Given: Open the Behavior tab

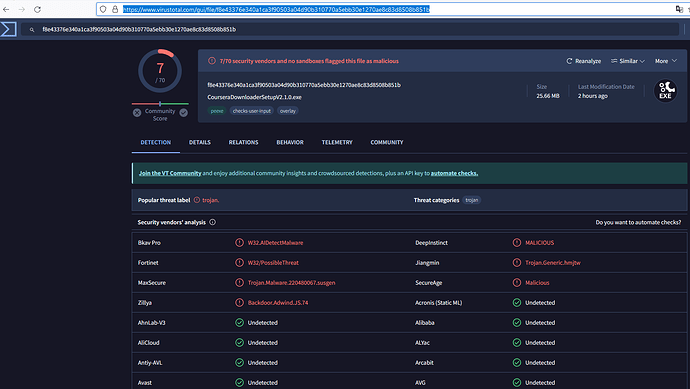Looking at the screenshot, I should coord(290,142).
